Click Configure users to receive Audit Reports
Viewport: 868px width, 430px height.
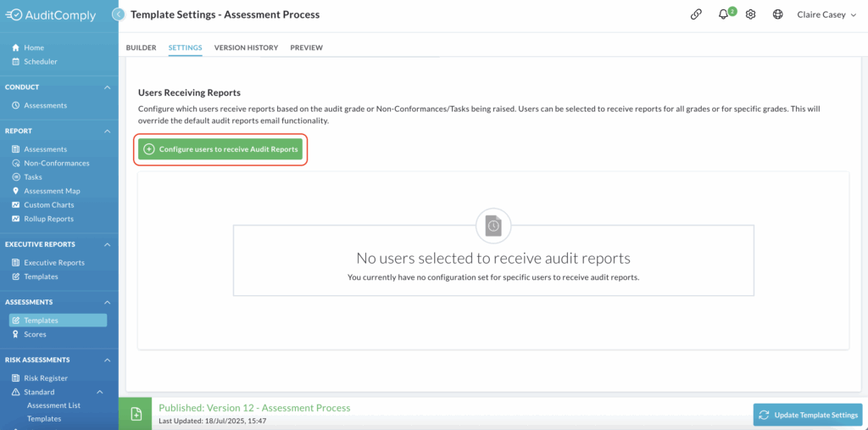coord(220,149)
